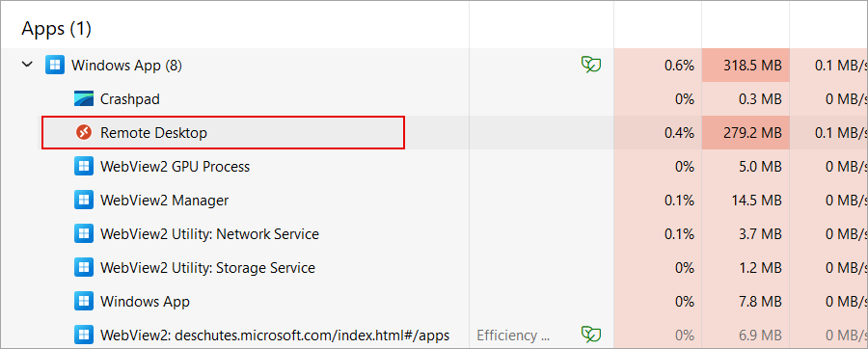This screenshot has width=868, height=349.
Task: Click the efficiency leaf icon for Windows App (8)
Action: [x=591, y=65]
